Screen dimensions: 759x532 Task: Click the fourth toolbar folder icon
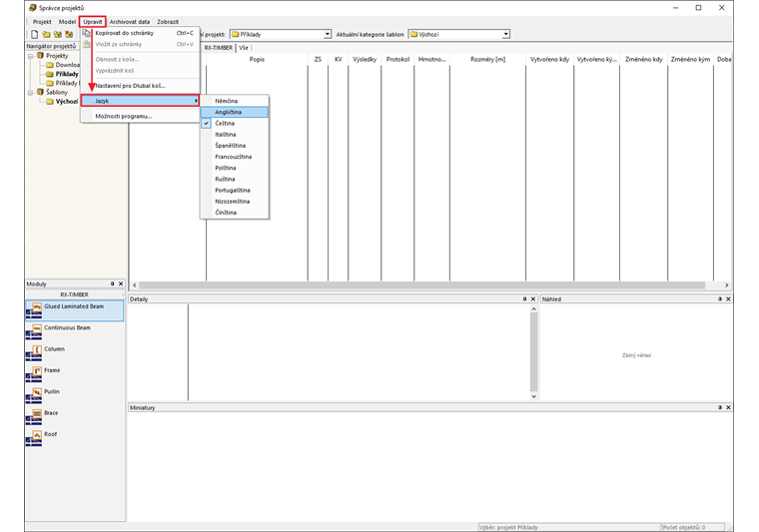tap(69, 34)
